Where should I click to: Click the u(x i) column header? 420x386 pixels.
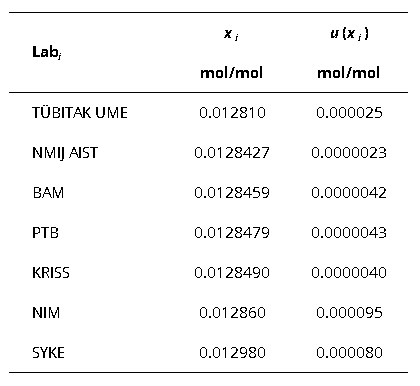(x=349, y=34)
